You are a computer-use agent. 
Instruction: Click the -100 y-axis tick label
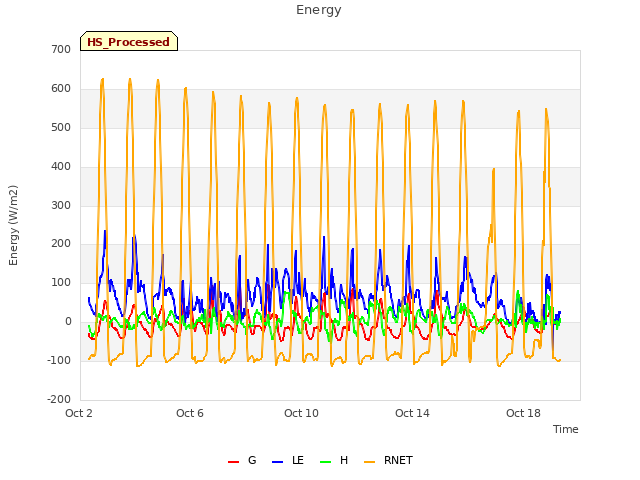(59, 360)
